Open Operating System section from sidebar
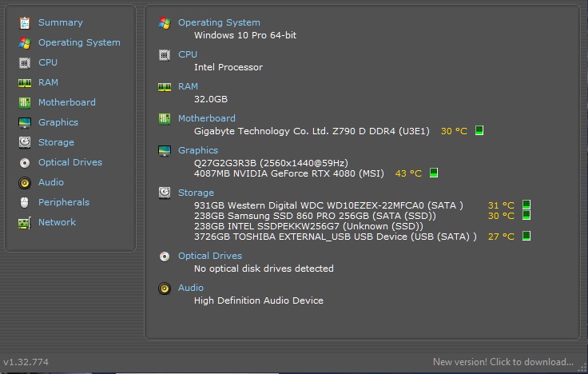Viewport: 588px width, 374px height. pos(79,42)
